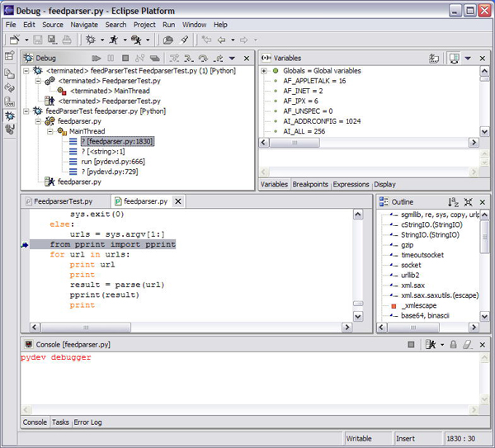This screenshot has height=448, width=495.
Task: Switch to the Error Log tab
Action: (87, 422)
